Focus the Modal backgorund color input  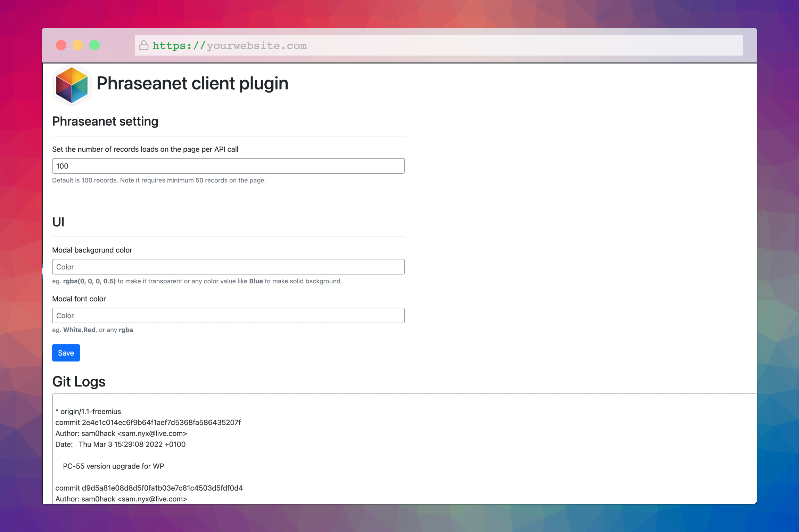tap(228, 267)
